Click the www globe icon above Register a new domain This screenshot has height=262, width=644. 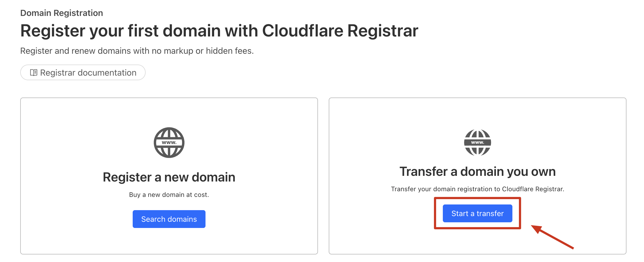[169, 143]
